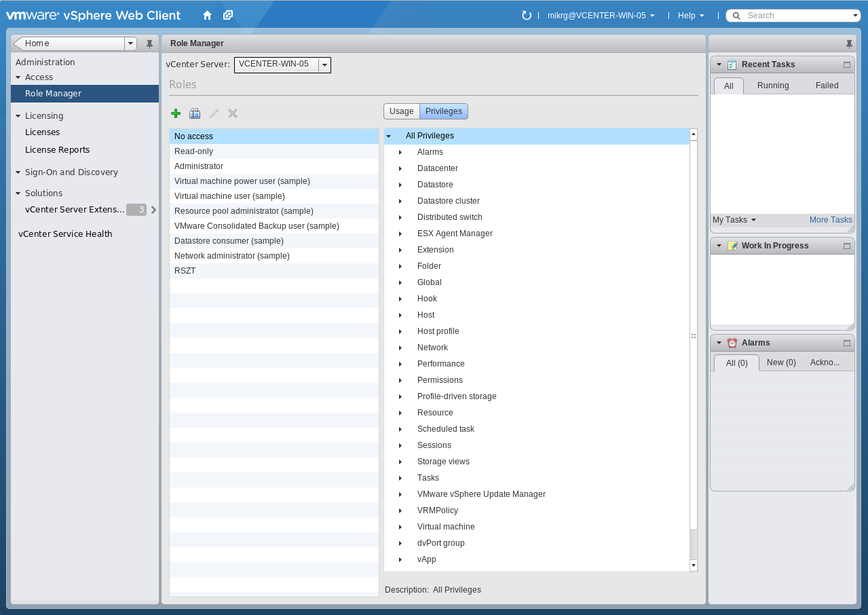This screenshot has width=868, height=615.
Task: Select the No access role
Action: click(274, 136)
